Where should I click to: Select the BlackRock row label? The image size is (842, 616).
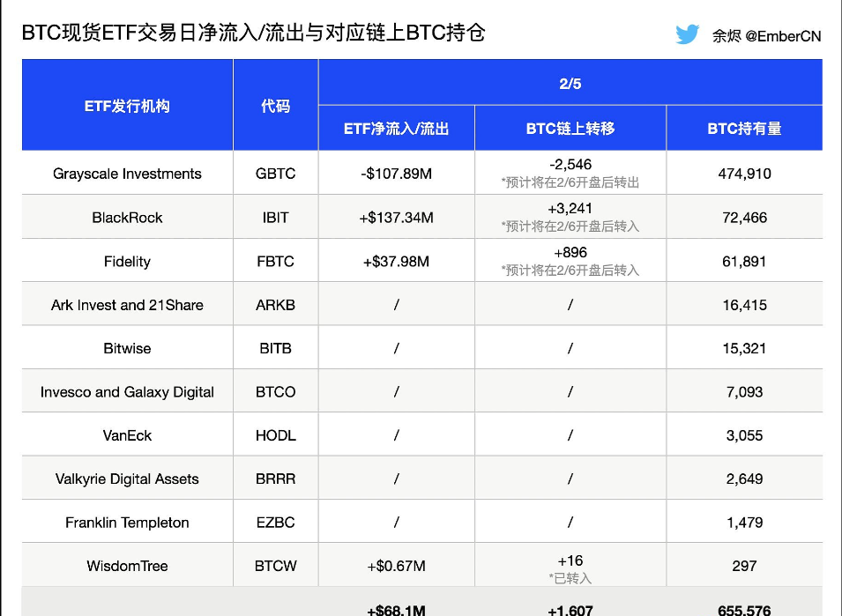(x=126, y=217)
